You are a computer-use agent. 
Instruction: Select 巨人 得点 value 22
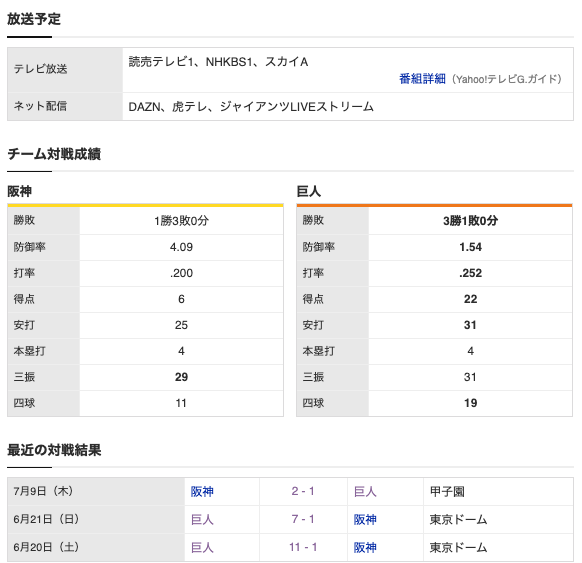471,299
